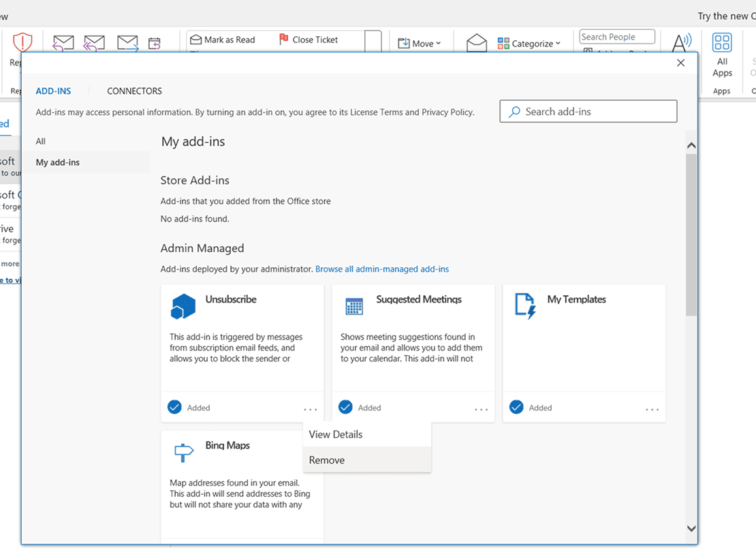Open the Read Aloud icon

(x=680, y=43)
